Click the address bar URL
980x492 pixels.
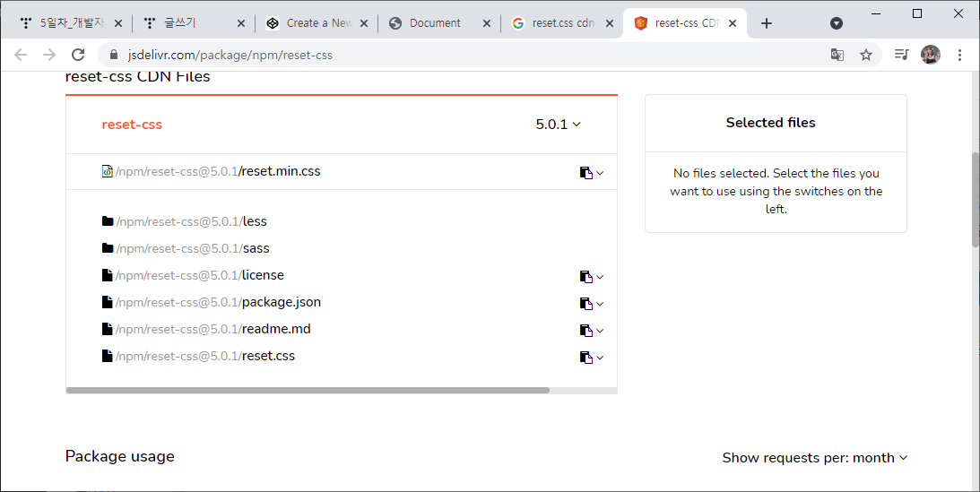230,55
